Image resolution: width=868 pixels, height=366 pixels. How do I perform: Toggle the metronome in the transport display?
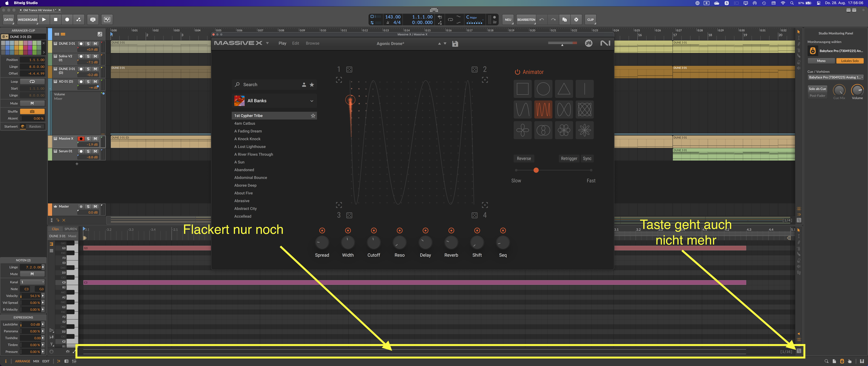click(388, 23)
